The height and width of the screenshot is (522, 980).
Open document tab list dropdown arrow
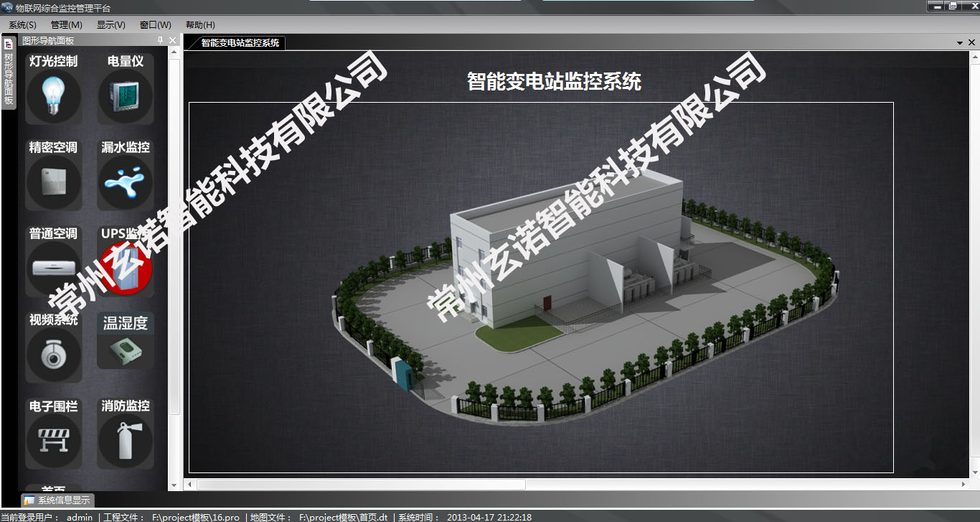pyautogui.click(x=960, y=43)
